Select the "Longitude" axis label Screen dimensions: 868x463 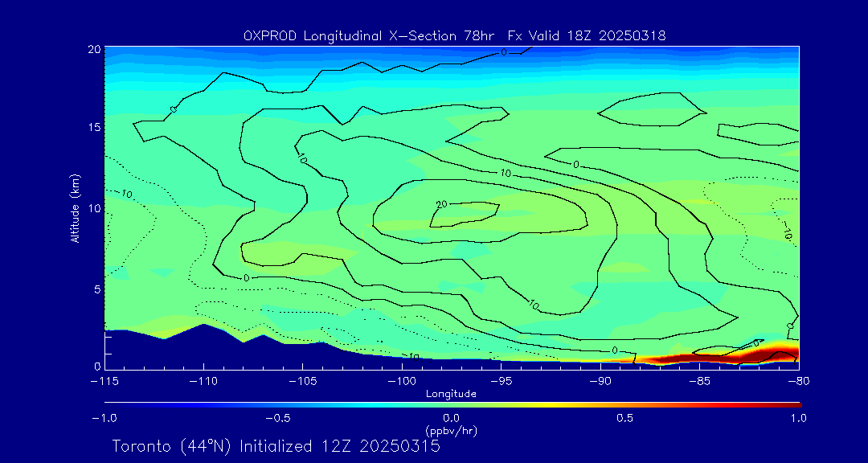(451, 395)
